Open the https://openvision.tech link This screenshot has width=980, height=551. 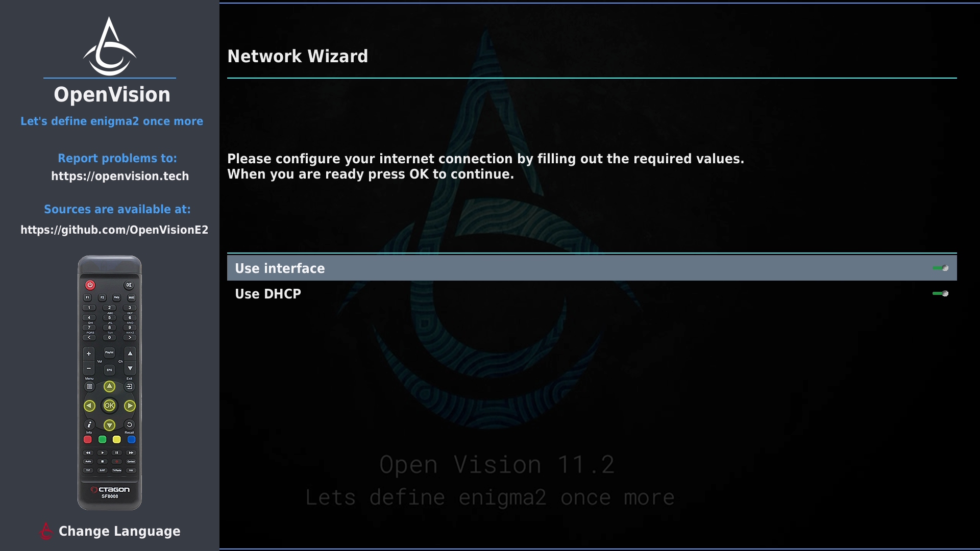pos(120,176)
